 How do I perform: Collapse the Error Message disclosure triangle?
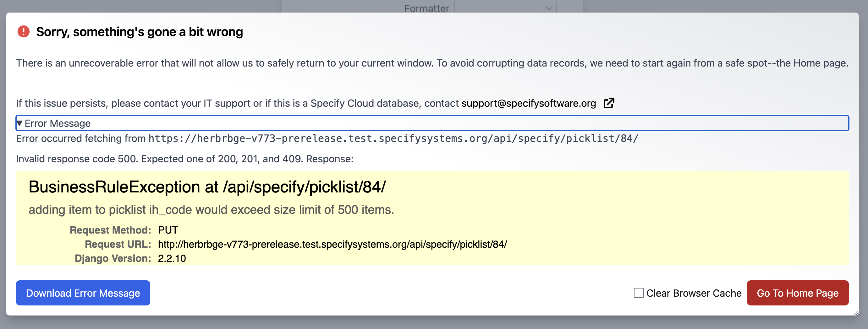click(20, 123)
